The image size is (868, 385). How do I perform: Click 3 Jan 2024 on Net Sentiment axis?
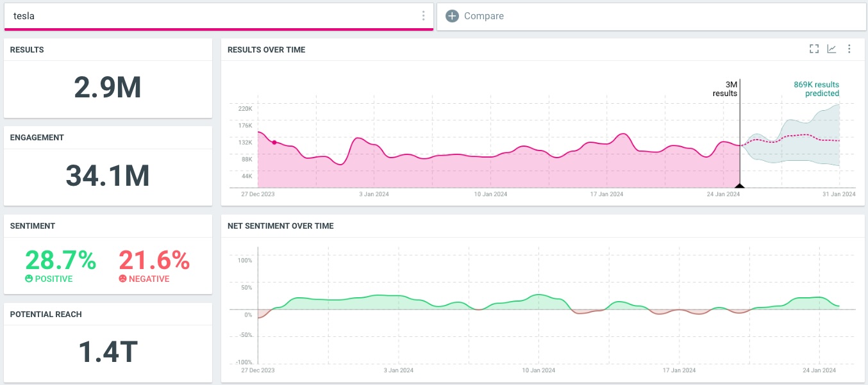(398, 370)
